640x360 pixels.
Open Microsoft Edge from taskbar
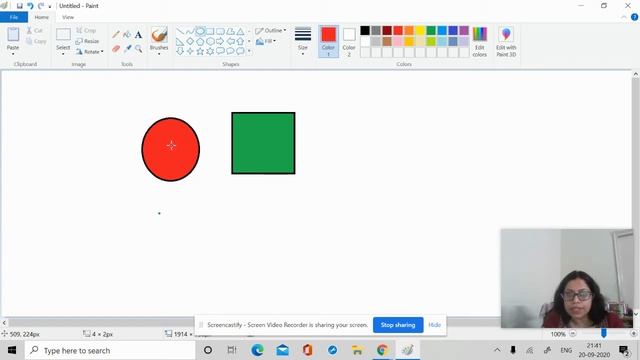click(257, 350)
